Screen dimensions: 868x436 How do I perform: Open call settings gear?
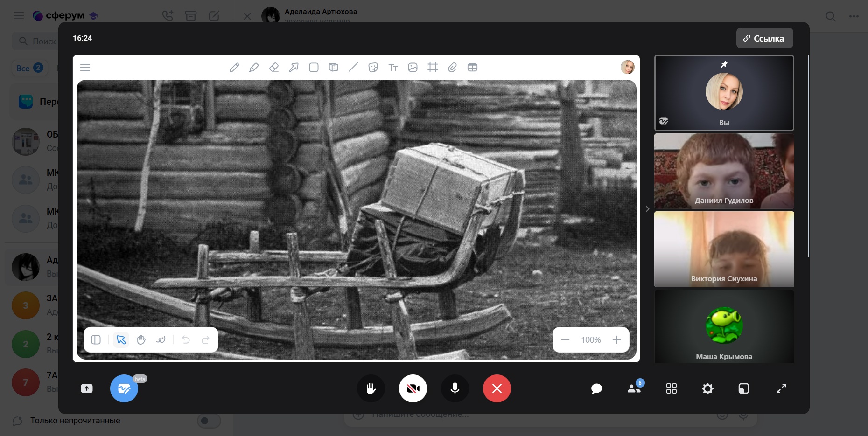pos(707,388)
